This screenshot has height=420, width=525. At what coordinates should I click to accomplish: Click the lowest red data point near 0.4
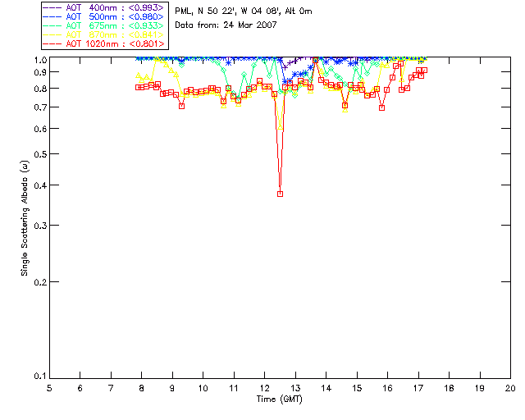pyautogui.click(x=281, y=194)
